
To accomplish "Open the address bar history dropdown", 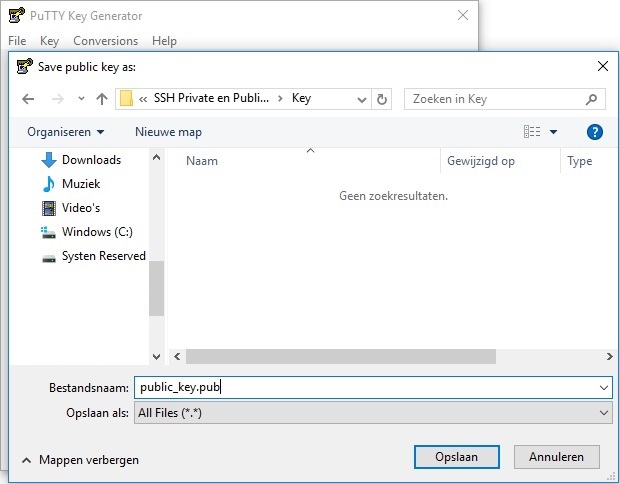I will (x=361, y=100).
